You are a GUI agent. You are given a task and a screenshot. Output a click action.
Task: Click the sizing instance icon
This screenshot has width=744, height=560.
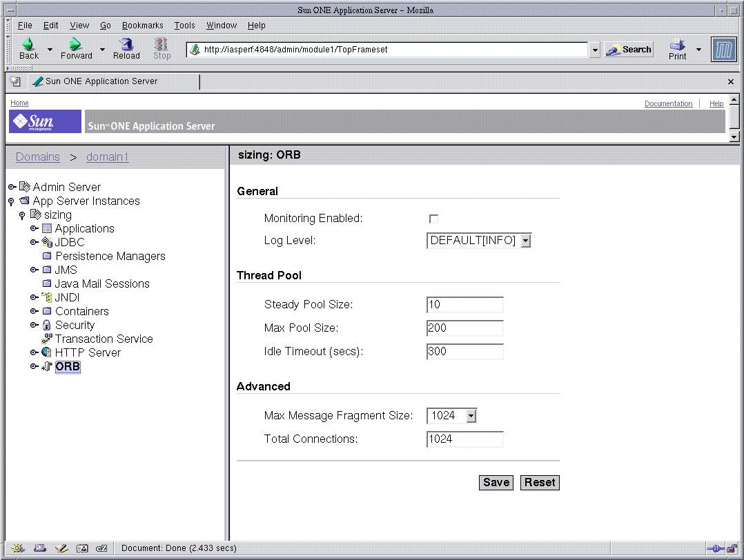click(36, 214)
